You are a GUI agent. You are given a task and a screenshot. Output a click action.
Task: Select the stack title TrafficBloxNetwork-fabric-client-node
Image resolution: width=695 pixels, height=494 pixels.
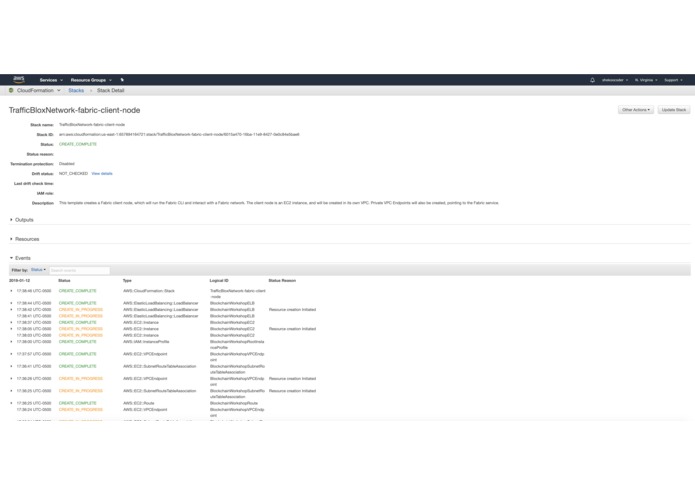(74, 110)
